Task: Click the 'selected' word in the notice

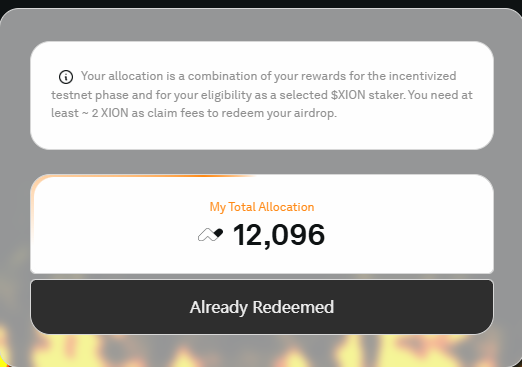Action: (304, 95)
